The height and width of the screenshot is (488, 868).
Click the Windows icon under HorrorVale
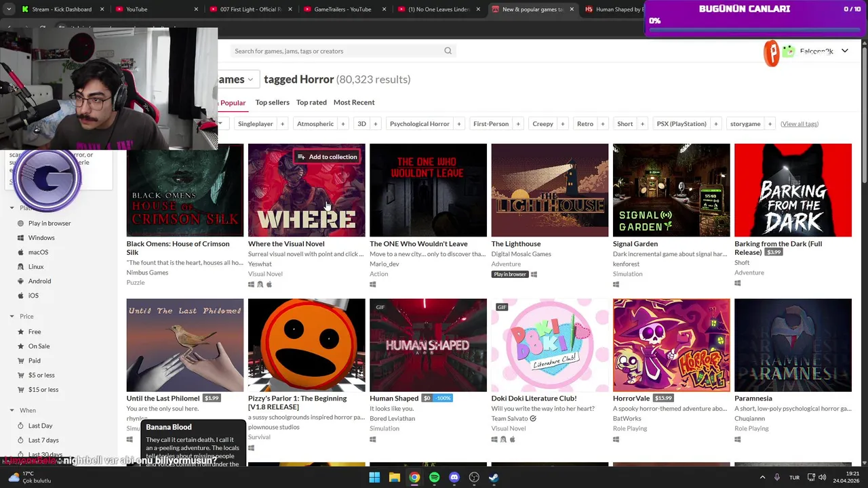tap(616, 439)
